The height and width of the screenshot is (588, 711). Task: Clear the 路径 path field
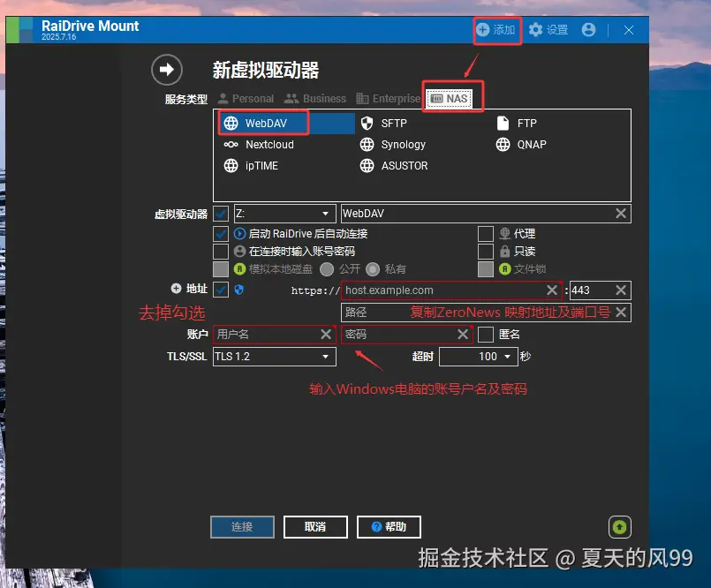point(621,313)
